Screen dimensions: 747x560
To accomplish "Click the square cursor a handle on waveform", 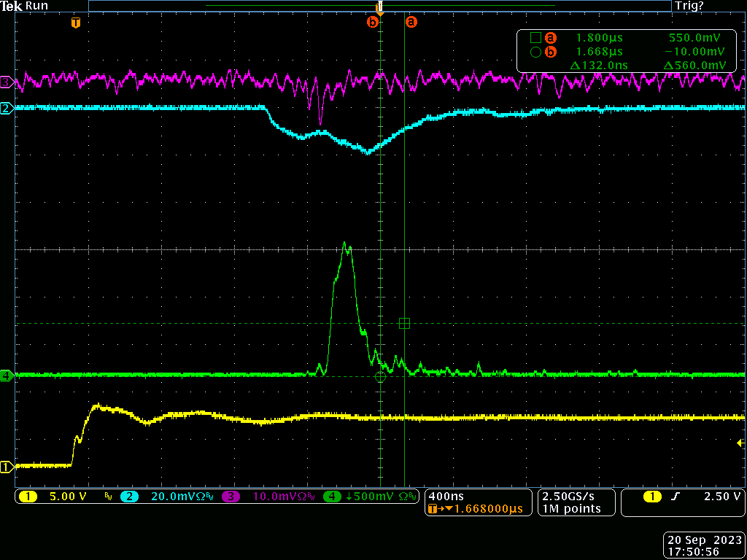I will click(x=405, y=323).
